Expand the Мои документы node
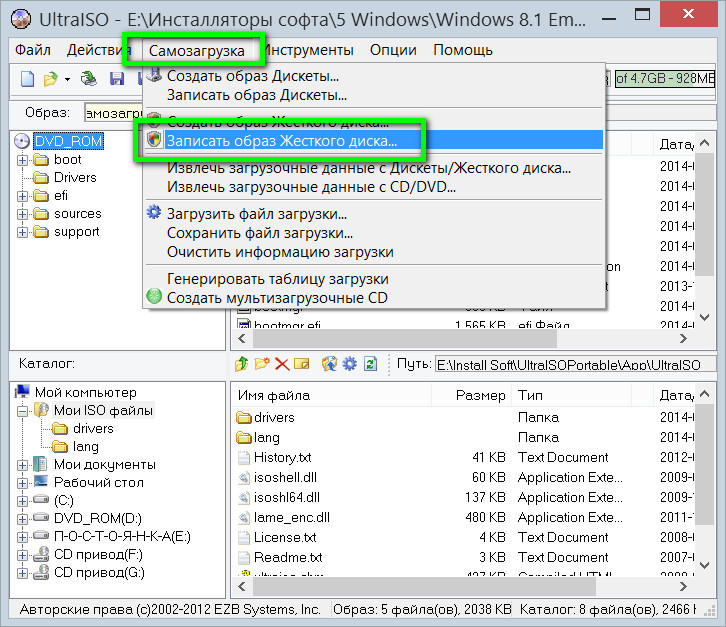 pos(22,465)
